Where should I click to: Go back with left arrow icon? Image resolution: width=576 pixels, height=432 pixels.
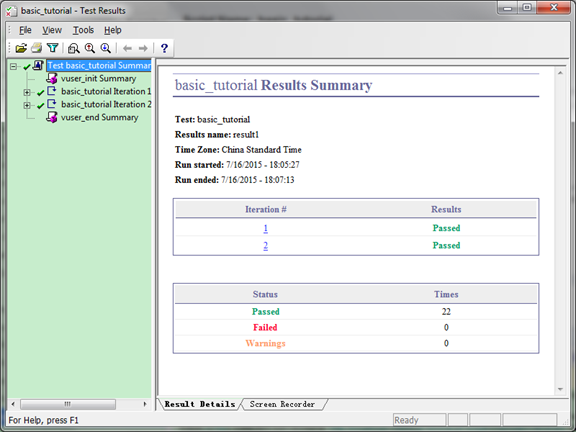[x=127, y=48]
